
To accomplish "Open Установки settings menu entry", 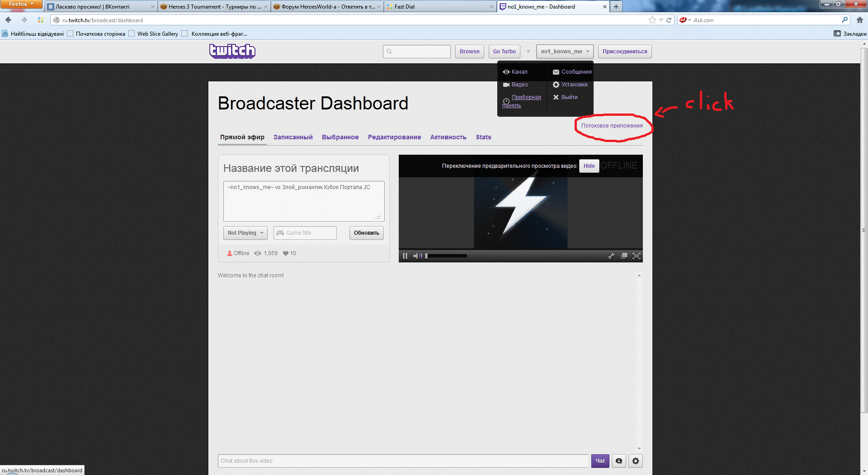I will (570, 85).
